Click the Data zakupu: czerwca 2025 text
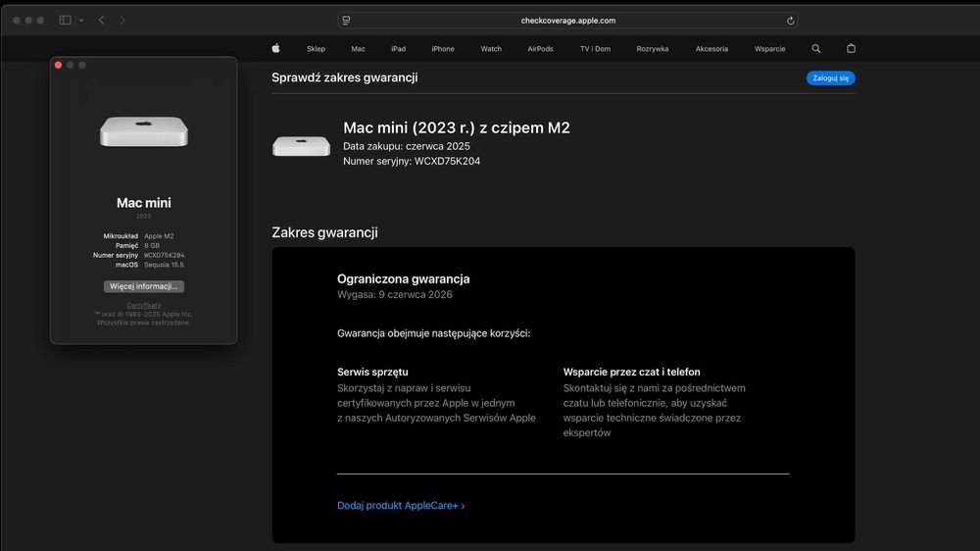 (x=407, y=146)
